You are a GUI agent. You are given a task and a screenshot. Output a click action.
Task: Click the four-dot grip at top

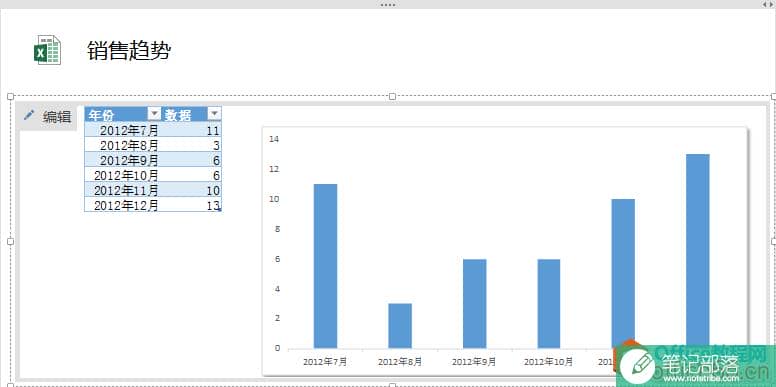pos(388,4)
